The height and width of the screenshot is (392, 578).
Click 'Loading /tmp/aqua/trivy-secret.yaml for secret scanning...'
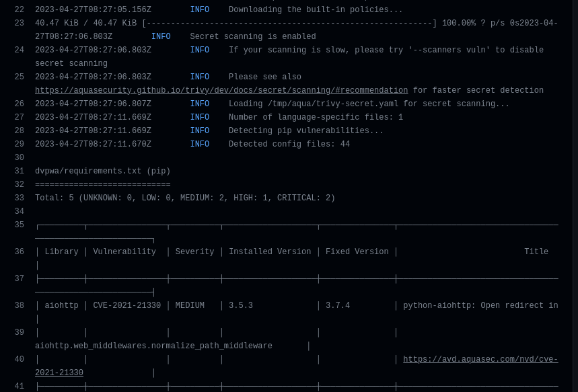(369, 104)
